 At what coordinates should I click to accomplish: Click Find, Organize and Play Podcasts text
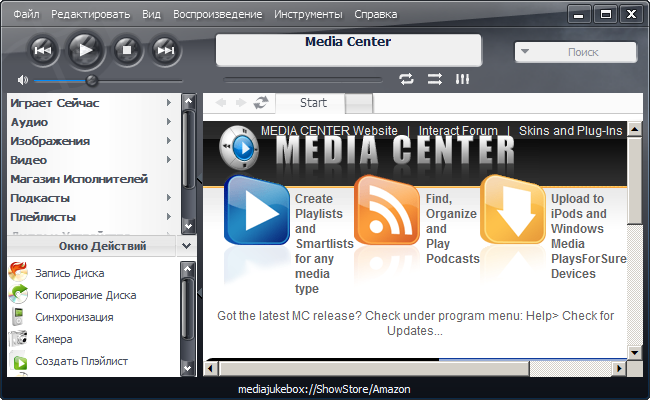coord(453,228)
